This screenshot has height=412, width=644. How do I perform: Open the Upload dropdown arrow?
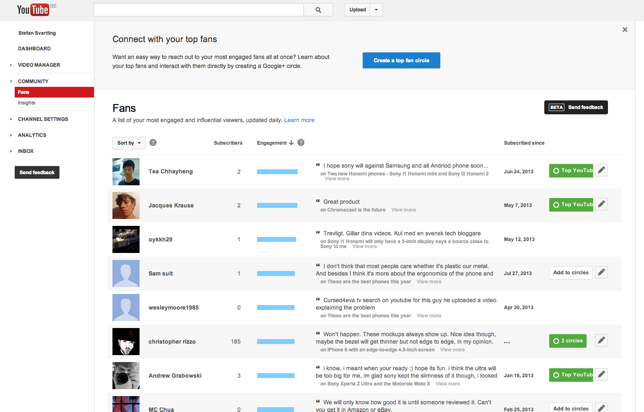[377, 10]
